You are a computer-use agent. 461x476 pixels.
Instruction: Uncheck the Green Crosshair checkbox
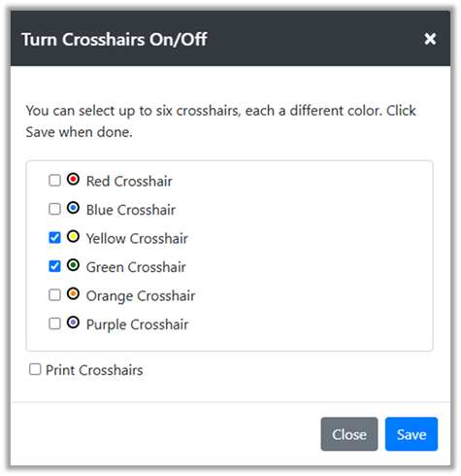54,266
